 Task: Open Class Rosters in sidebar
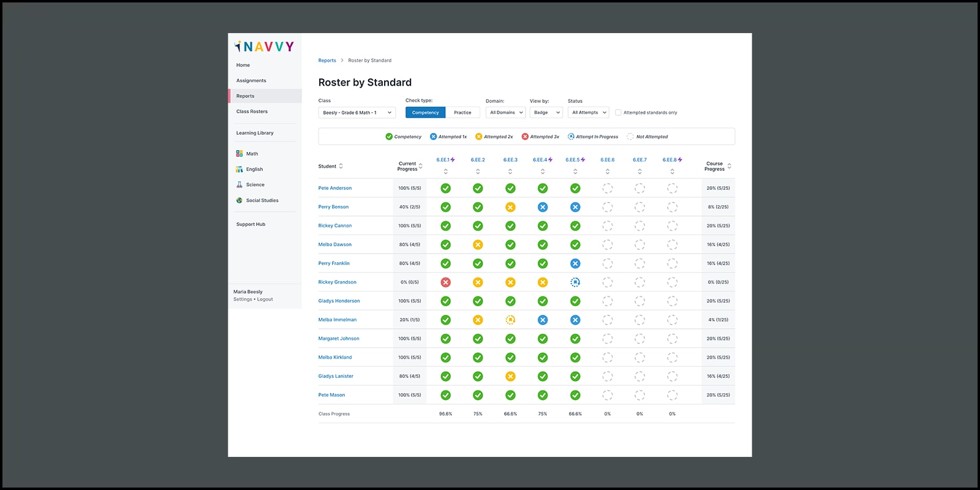click(252, 111)
